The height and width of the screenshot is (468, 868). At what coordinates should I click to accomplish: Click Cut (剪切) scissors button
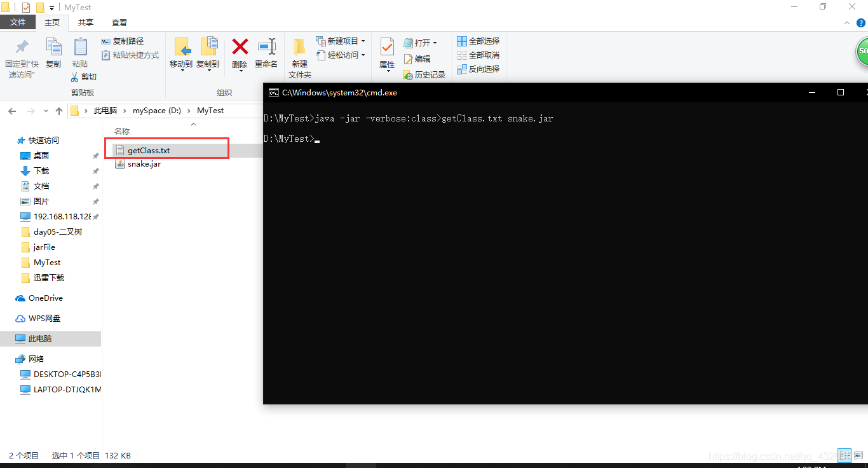coord(83,77)
